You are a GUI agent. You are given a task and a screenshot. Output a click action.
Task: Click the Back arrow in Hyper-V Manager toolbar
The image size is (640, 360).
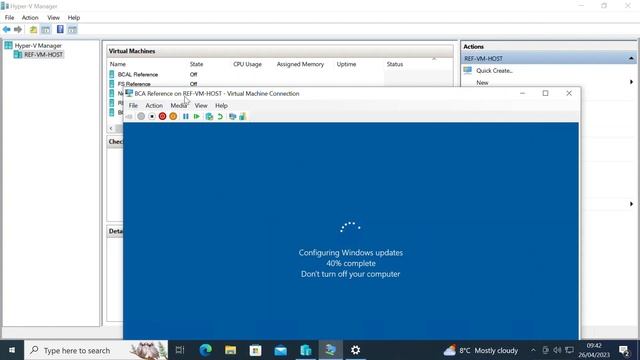point(7,29)
